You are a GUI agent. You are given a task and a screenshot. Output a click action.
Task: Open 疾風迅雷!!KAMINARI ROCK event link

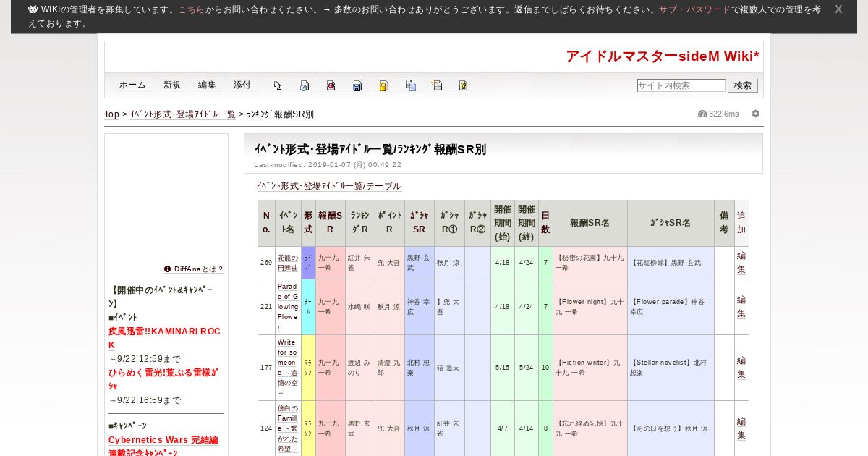164,338
